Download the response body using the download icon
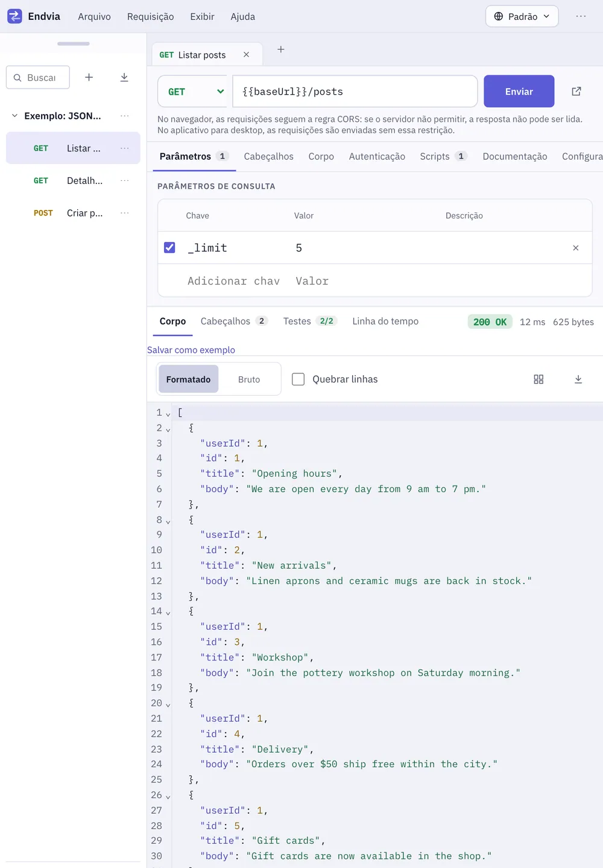 click(x=578, y=379)
